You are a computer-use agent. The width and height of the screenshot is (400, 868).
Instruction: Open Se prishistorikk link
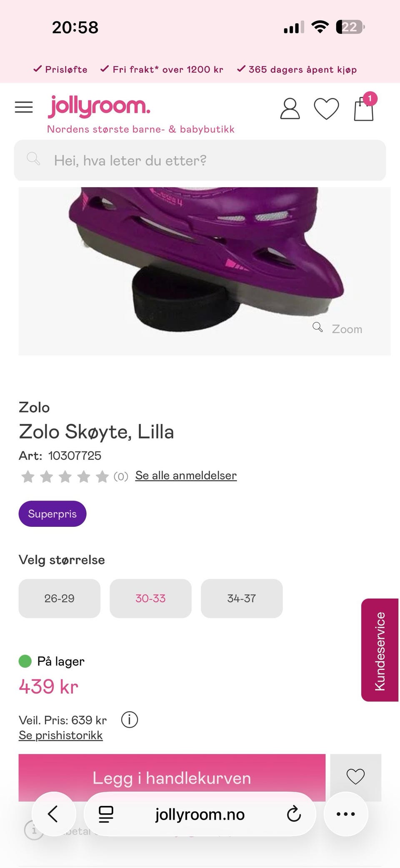coord(61,735)
